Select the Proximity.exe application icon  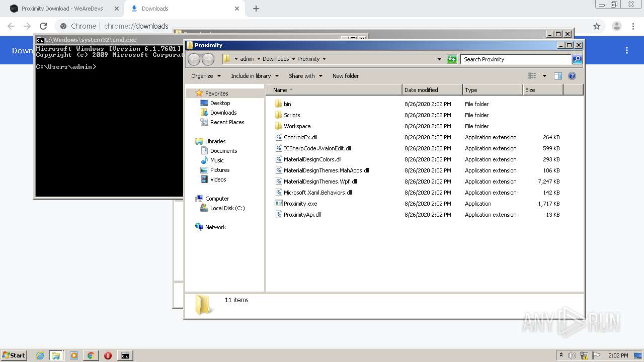279,204
